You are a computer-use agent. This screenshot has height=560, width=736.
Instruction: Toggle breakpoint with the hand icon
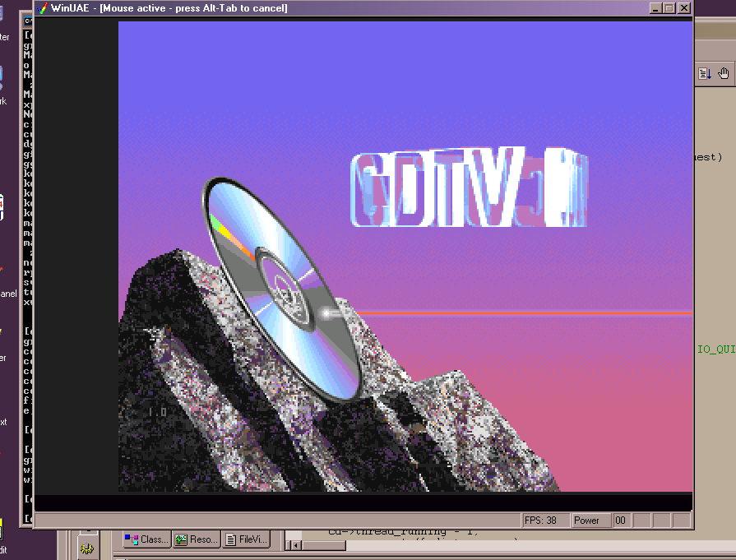click(724, 74)
